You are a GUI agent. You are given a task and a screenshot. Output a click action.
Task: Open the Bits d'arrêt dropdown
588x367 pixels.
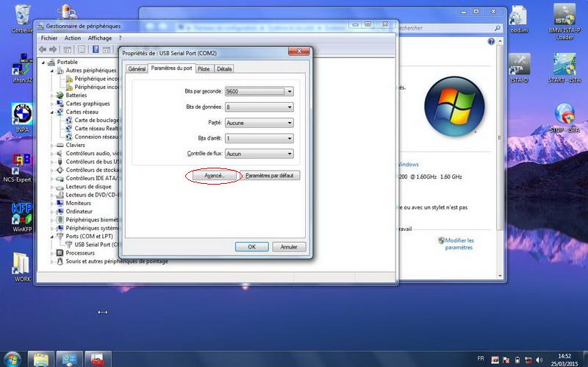[x=259, y=138]
